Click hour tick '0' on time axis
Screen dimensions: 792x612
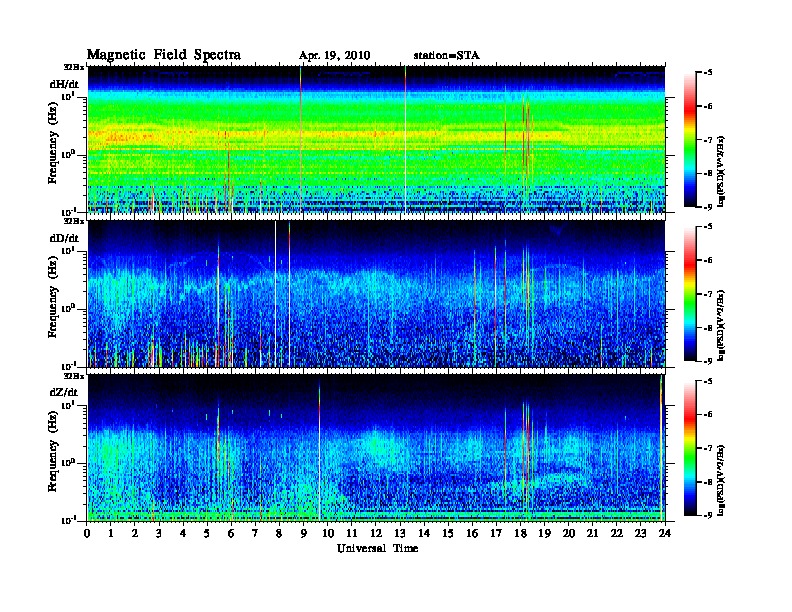(x=87, y=533)
